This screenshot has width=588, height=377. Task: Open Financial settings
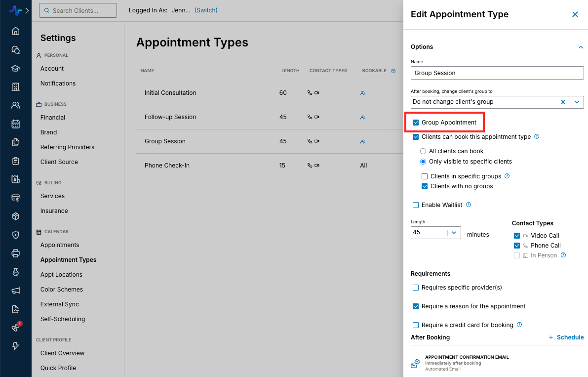click(53, 118)
